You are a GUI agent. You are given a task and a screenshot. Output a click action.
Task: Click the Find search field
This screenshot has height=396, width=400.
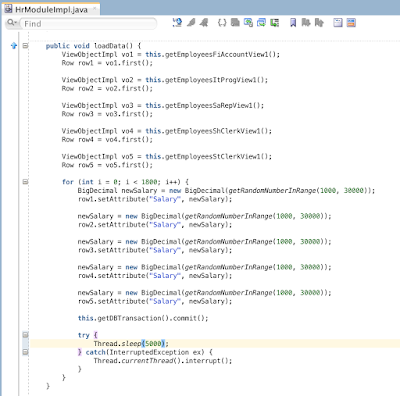coord(88,24)
